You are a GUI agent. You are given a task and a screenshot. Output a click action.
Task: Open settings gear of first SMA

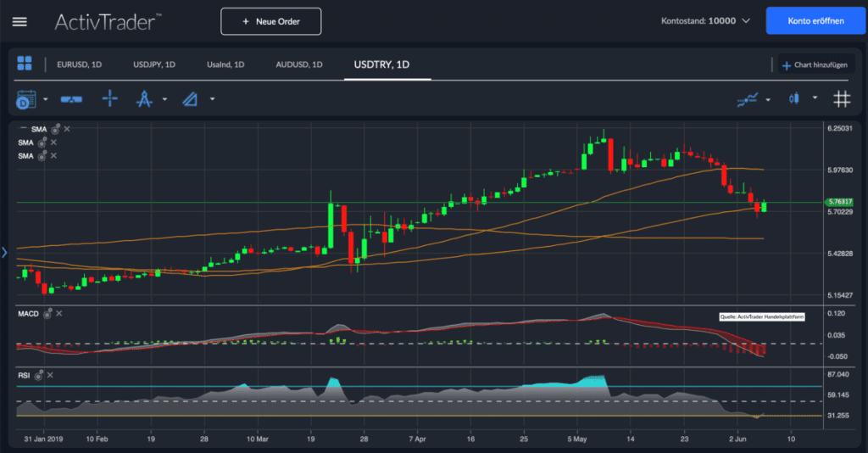(55, 129)
